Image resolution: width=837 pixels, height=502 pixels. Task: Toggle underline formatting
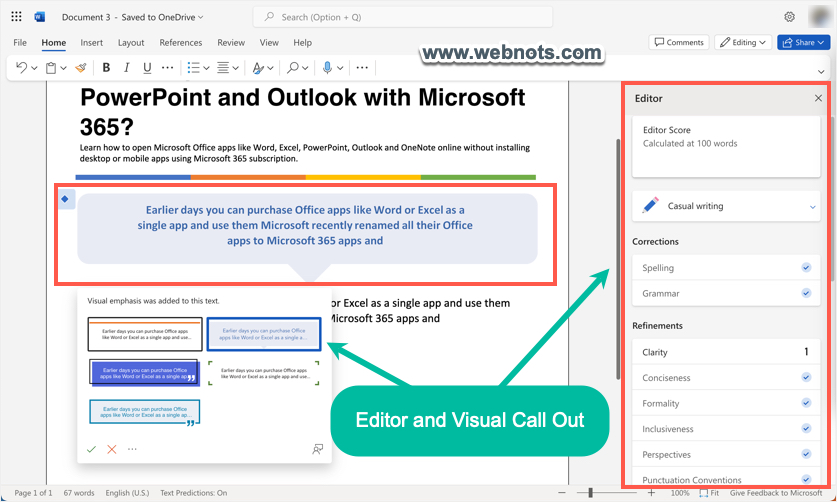coord(148,68)
